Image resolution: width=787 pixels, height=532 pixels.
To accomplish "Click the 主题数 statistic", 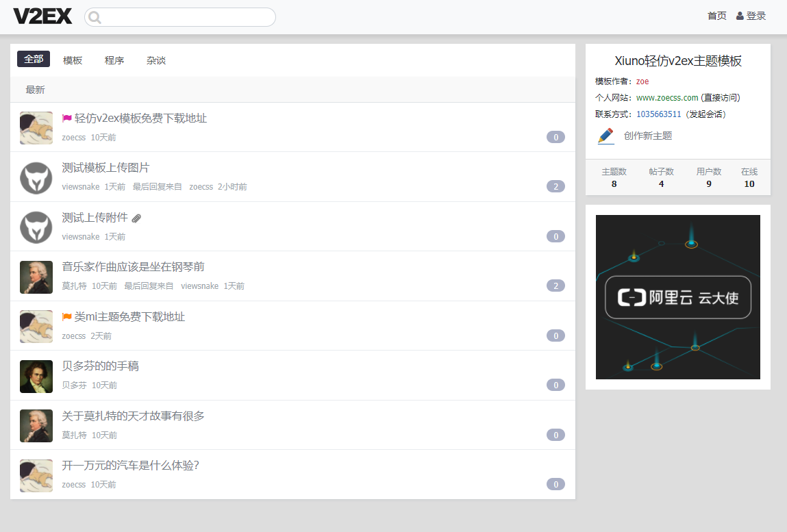I will 614,177.
